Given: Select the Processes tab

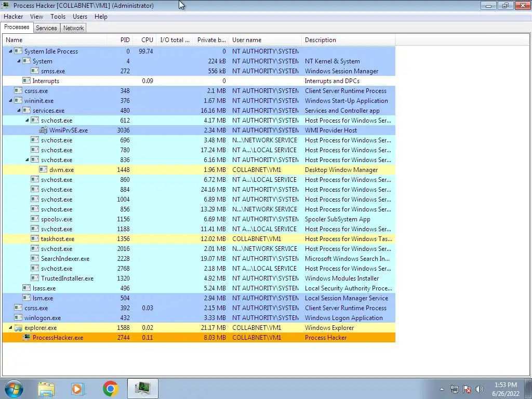Looking at the screenshot, I should point(17,27).
